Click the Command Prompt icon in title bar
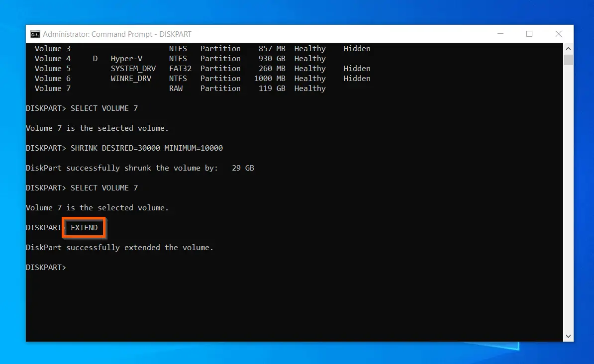 35,34
